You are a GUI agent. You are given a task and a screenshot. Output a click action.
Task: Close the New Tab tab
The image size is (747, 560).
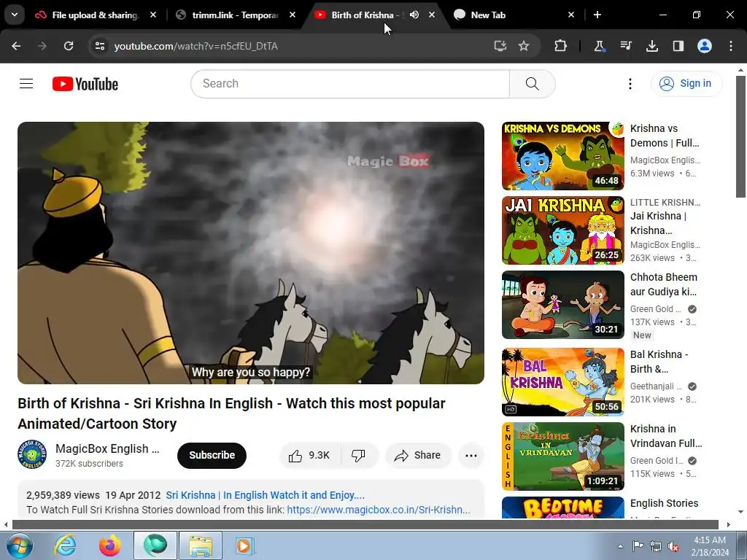[x=571, y=15]
